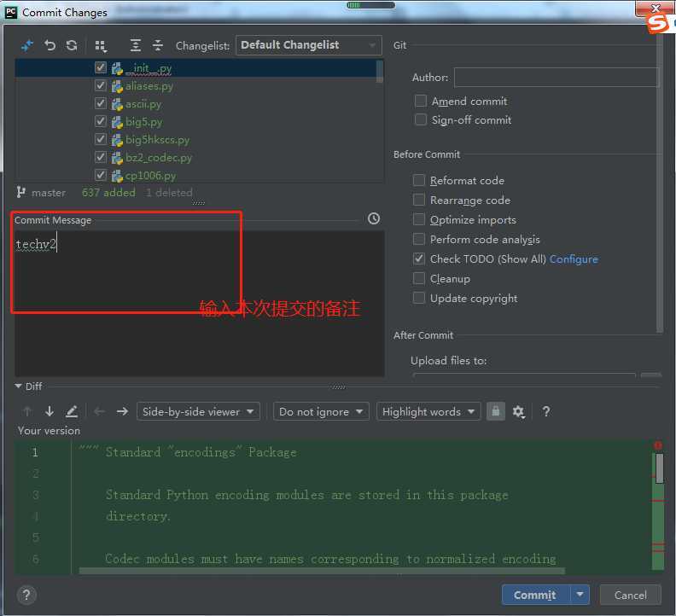Screen dimensions: 676x616
Task: Open the Commit button dropdown arrow
Action: [x=580, y=595]
